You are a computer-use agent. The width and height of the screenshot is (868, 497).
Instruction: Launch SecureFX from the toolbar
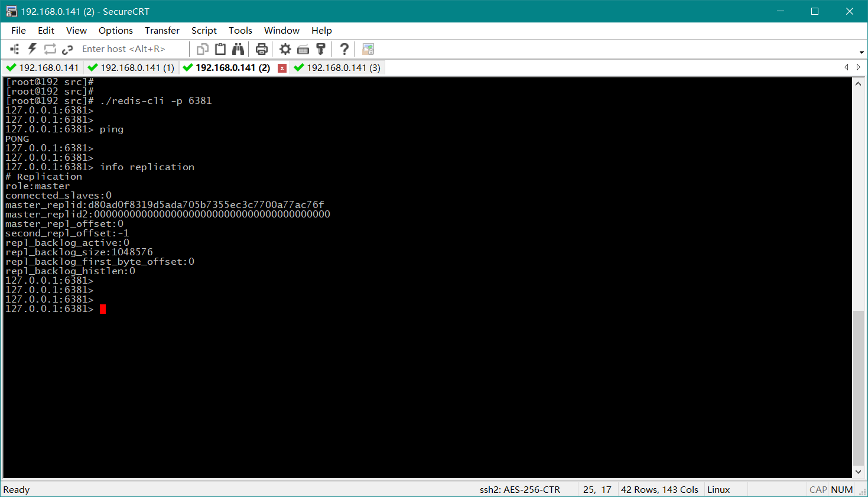tap(368, 49)
